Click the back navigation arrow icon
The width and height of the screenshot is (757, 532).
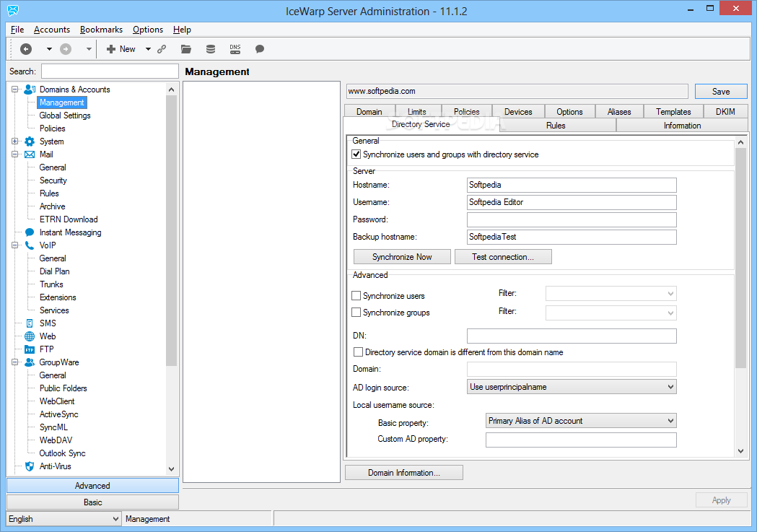coord(26,49)
